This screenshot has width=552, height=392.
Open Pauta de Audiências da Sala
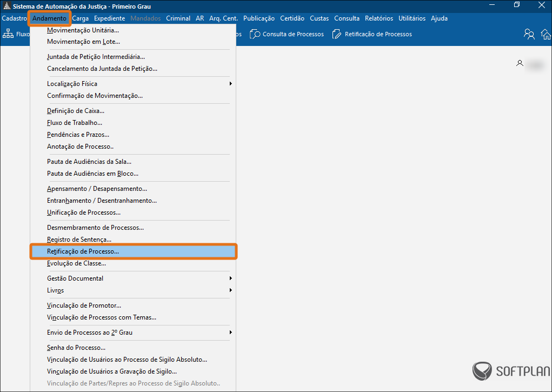133,162
